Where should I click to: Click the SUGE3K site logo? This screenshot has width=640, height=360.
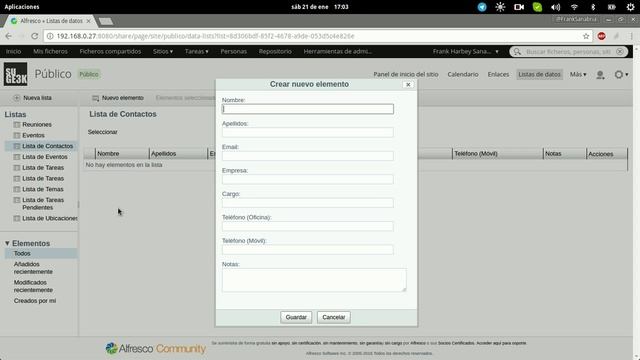pos(16,74)
